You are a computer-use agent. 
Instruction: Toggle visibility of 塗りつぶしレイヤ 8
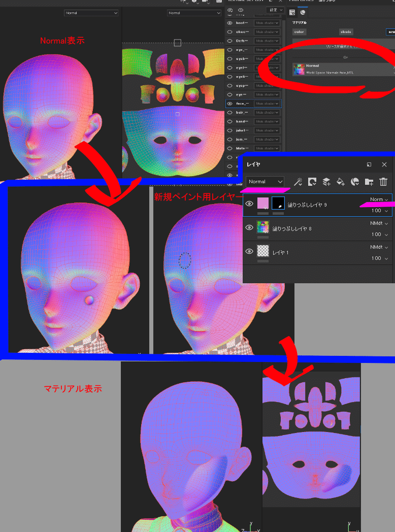249,227
